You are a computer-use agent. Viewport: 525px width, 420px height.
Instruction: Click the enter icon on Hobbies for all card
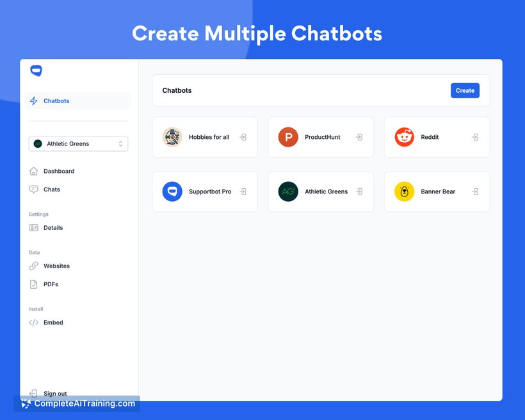tap(243, 137)
